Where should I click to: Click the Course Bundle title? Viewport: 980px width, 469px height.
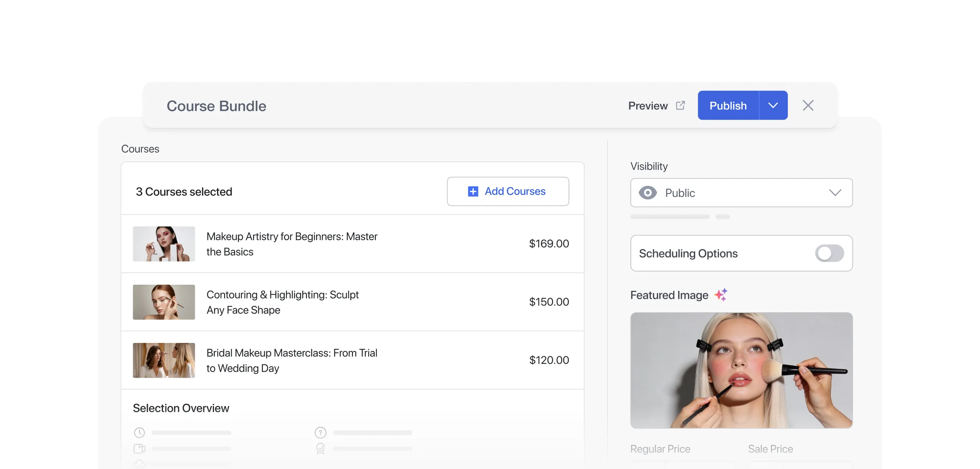coord(216,106)
